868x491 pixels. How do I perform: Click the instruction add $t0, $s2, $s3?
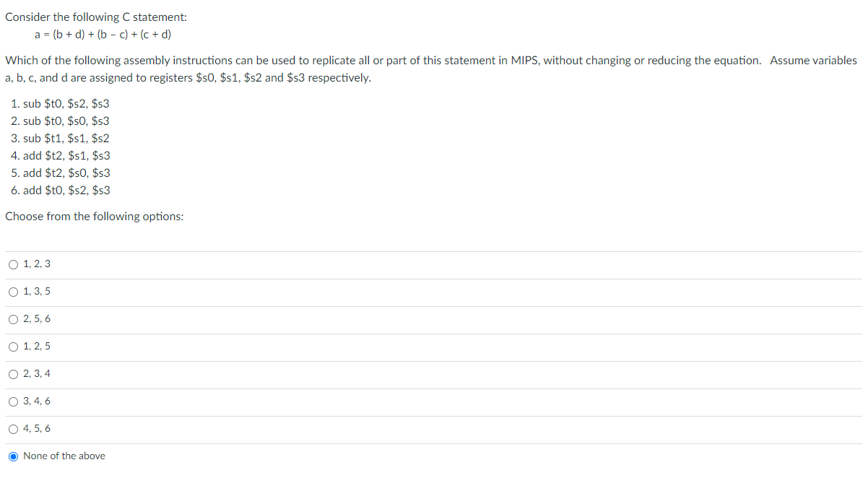[61, 190]
